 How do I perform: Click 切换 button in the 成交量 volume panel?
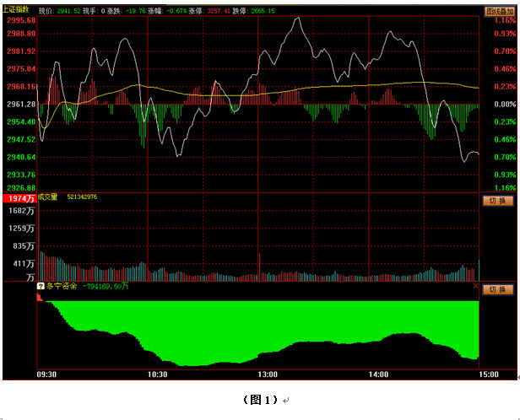[498, 201]
